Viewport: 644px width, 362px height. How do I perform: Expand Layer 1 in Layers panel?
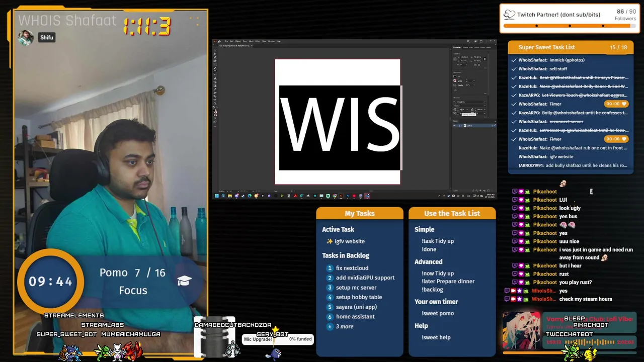(x=461, y=125)
